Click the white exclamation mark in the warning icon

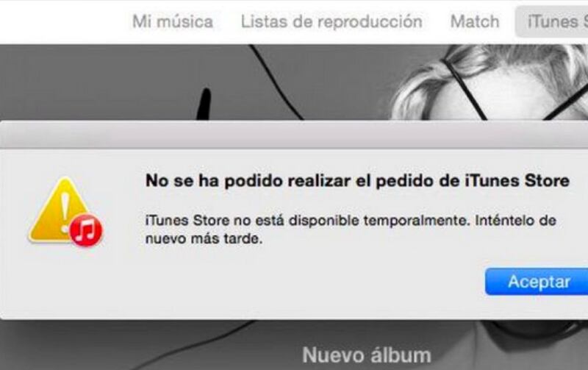(65, 212)
